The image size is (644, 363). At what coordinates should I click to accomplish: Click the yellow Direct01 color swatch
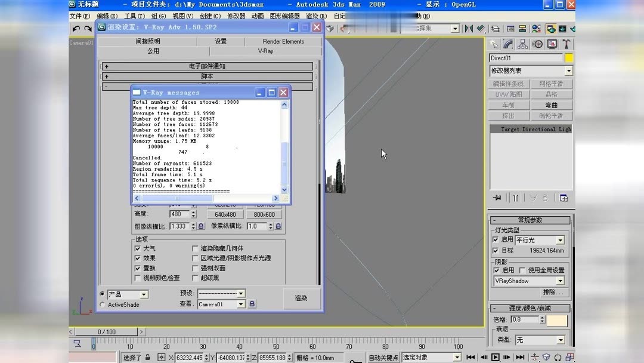[568, 57]
